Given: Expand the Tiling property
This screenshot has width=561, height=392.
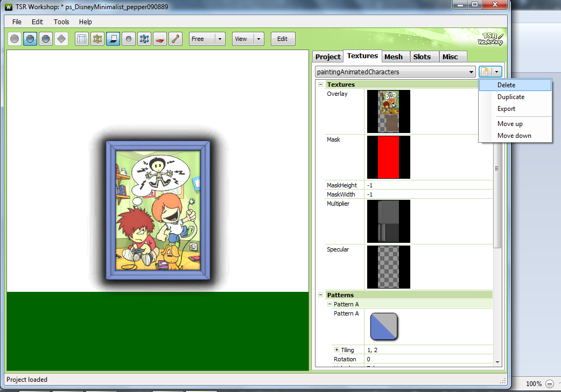Looking at the screenshot, I should 336,350.
